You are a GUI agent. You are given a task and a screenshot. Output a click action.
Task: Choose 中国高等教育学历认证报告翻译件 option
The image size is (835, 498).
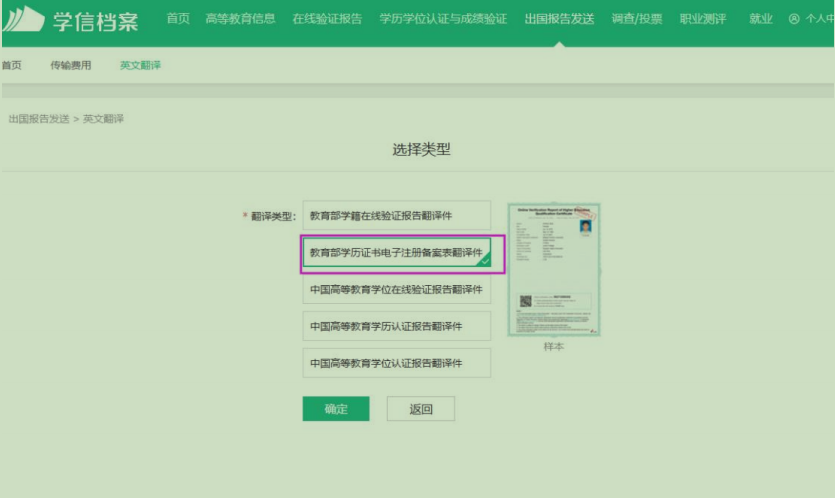coord(396,326)
